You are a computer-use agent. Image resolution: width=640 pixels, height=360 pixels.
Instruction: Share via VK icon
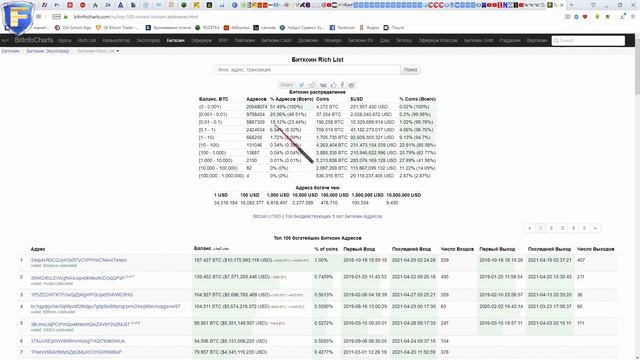click(x=323, y=85)
